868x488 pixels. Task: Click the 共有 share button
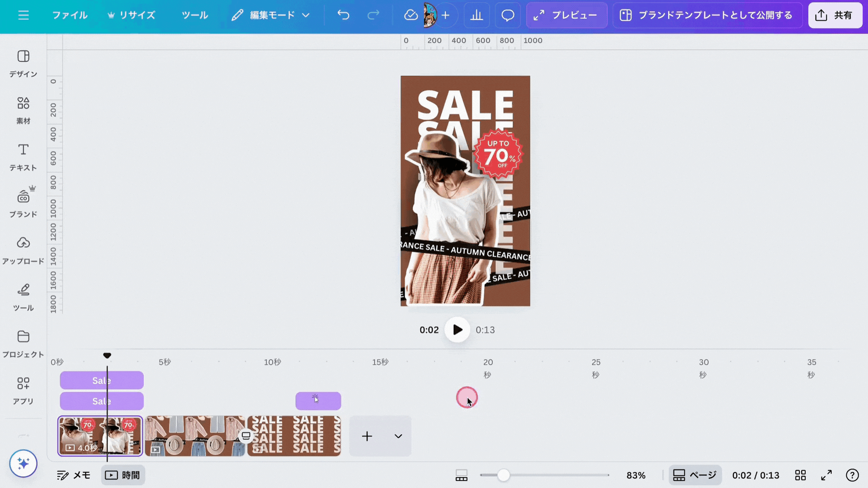click(x=835, y=15)
